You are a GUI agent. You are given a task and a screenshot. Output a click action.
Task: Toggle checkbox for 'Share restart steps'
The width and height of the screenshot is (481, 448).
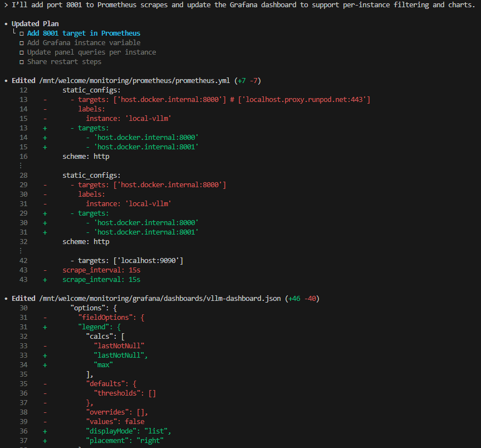22,62
